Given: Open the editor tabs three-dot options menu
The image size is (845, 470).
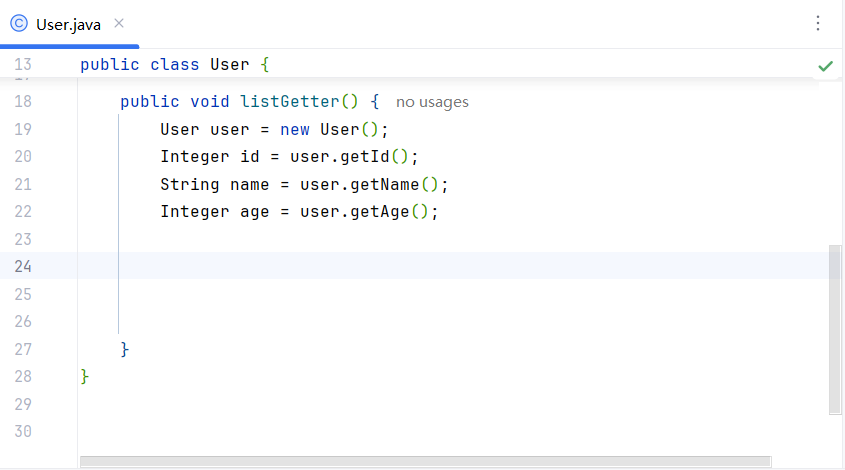Looking at the screenshot, I should (x=818, y=23).
